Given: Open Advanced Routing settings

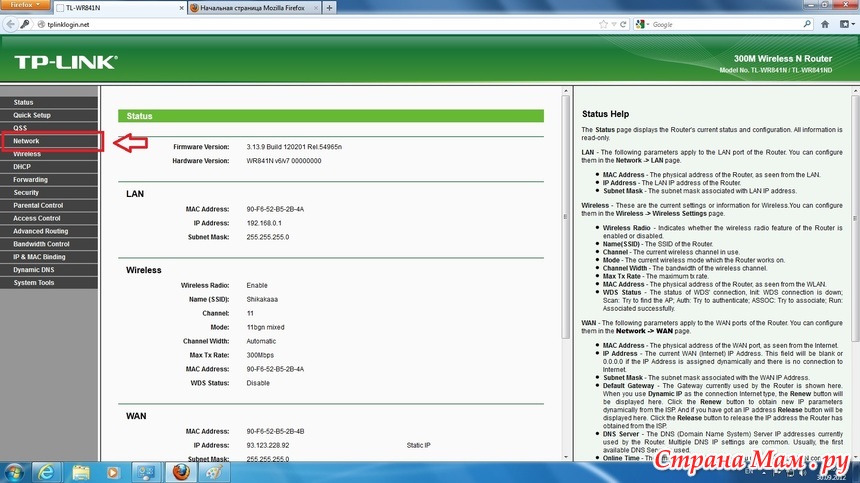Looking at the screenshot, I should [x=49, y=231].
